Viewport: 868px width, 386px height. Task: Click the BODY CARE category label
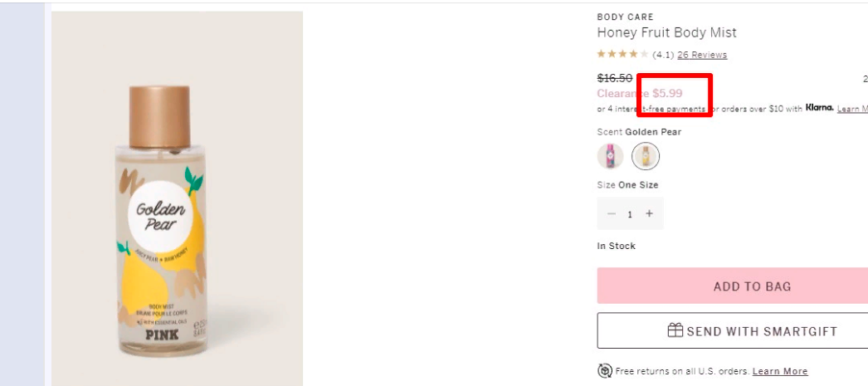coord(625,17)
